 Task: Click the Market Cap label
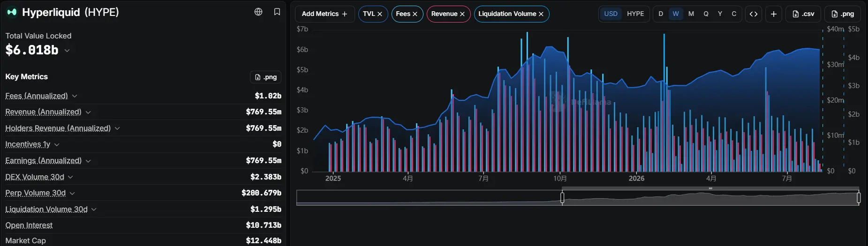(26, 240)
